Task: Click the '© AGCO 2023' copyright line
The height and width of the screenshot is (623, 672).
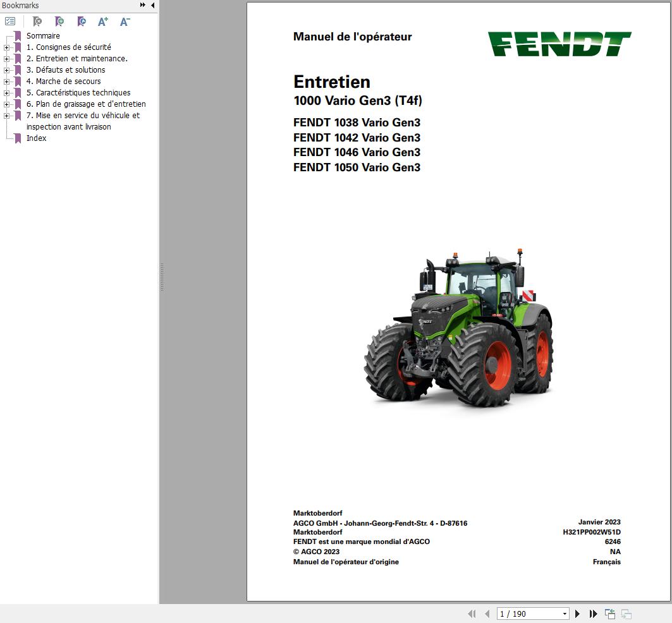Action: click(x=316, y=552)
